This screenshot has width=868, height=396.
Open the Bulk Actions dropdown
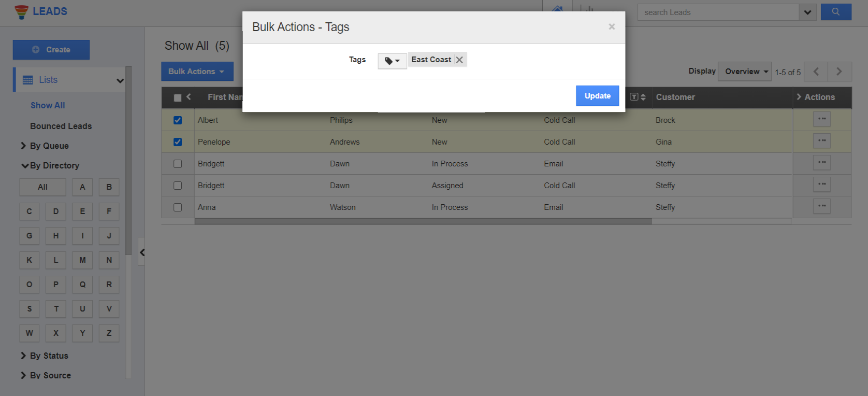click(197, 72)
